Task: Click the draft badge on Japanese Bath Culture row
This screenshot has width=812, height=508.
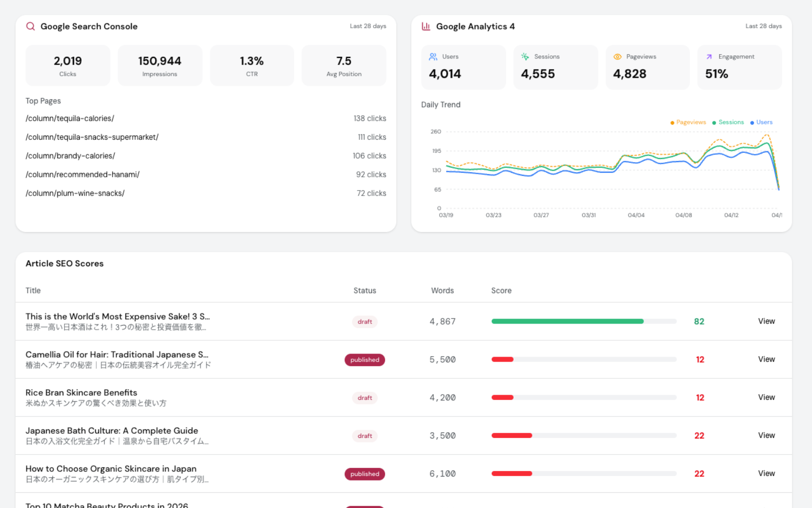Action: (x=365, y=436)
